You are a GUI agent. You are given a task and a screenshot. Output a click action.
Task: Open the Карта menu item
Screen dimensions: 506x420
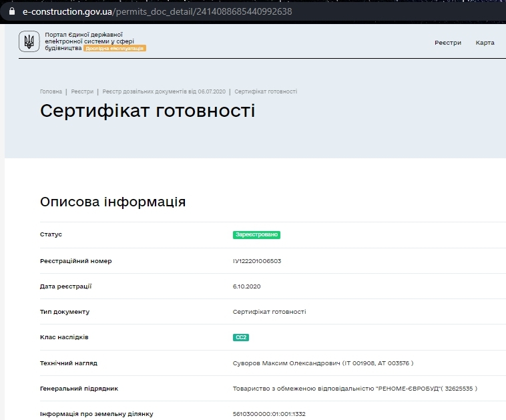485,43
